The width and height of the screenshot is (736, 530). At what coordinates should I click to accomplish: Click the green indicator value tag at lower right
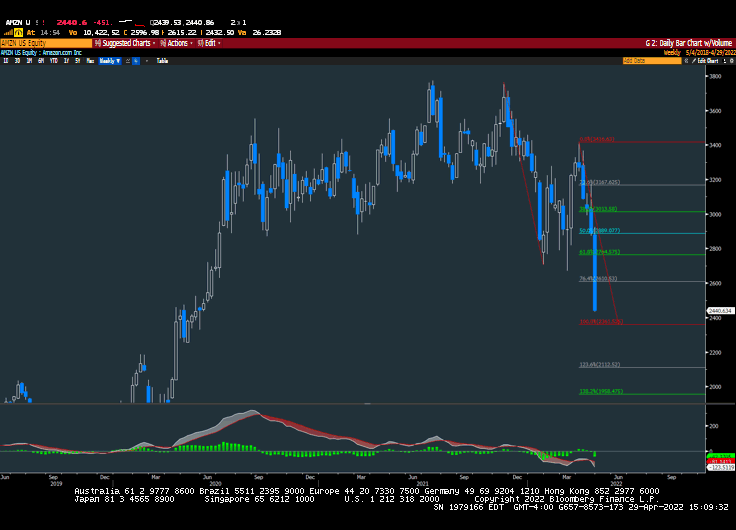pyautogui.click(x=721, y=456)
